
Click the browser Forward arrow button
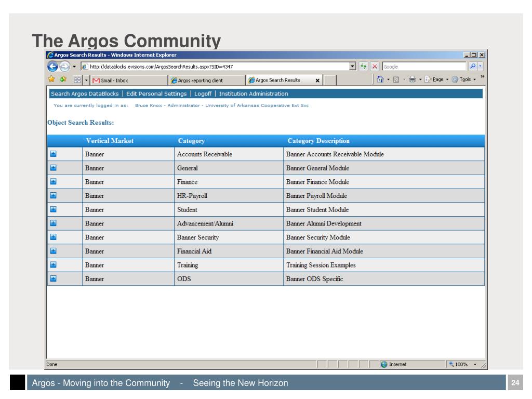[x=64, y=66]
